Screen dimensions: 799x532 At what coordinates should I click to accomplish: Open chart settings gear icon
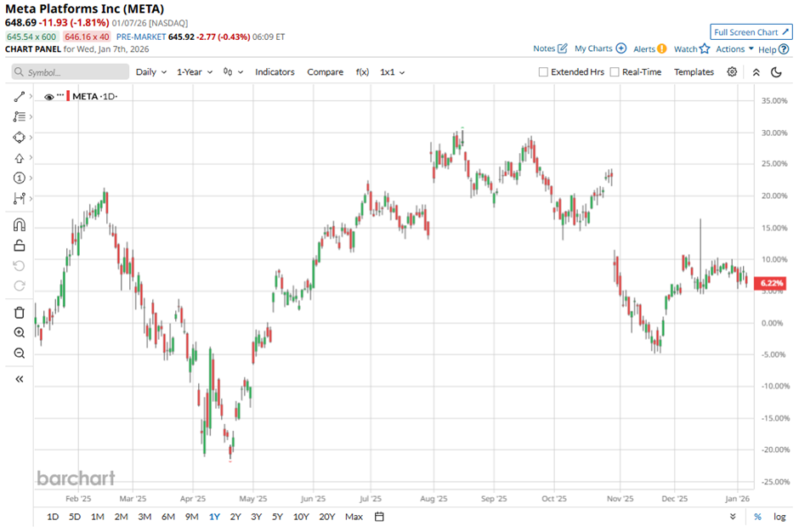tap(732, 72)
